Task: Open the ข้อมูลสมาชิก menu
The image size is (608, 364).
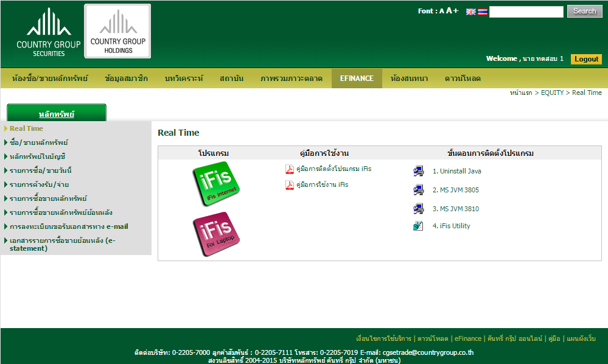Action: click(x=126, y=79)
